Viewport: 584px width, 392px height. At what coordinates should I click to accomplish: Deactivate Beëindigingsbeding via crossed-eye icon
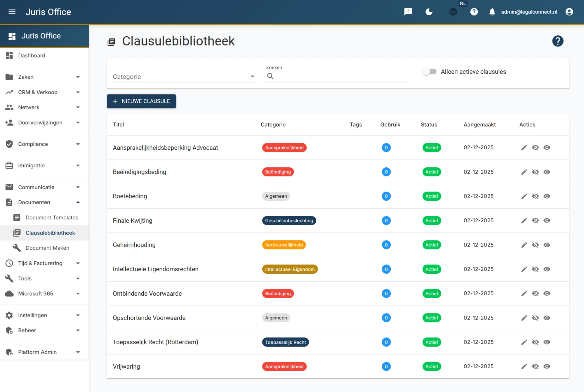tap(535, 172)
